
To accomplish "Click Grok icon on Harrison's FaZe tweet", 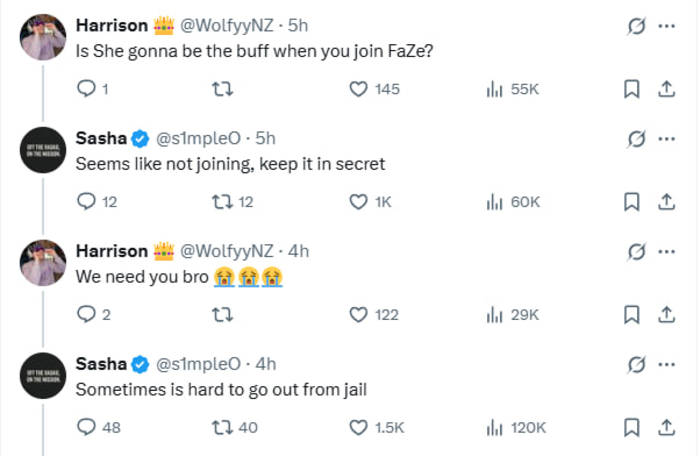I will (x=634, y=26).
